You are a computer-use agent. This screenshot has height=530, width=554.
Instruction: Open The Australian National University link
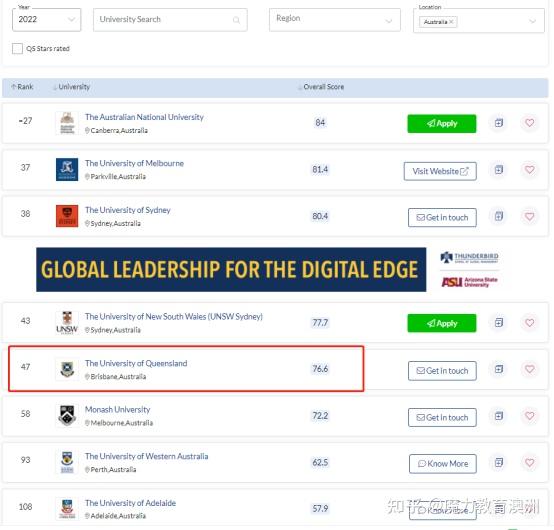tap(144, 117)
